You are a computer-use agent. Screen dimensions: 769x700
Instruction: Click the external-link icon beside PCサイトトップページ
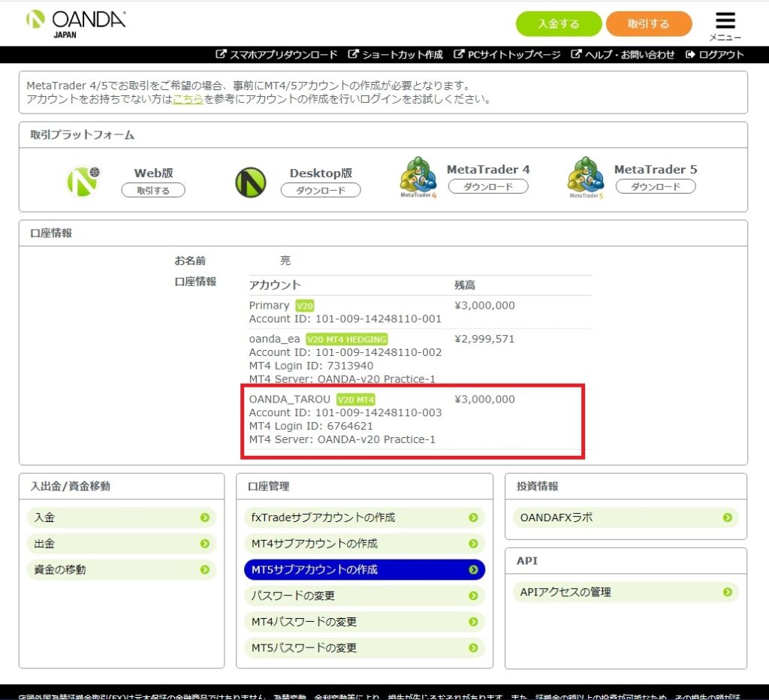tap(459, 54)
